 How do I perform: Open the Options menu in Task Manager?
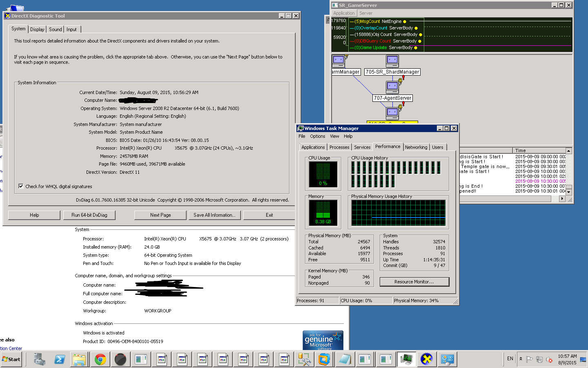point(317,137)
